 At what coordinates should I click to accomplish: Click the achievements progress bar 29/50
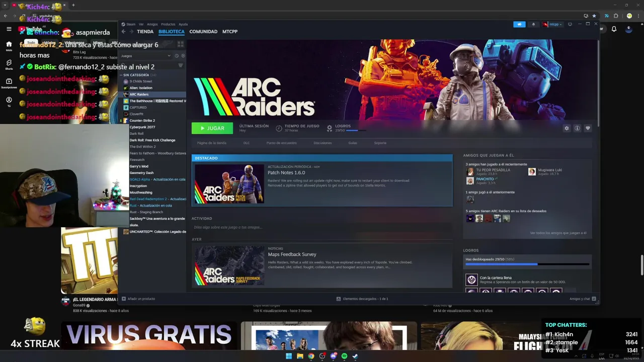point(527,264)
